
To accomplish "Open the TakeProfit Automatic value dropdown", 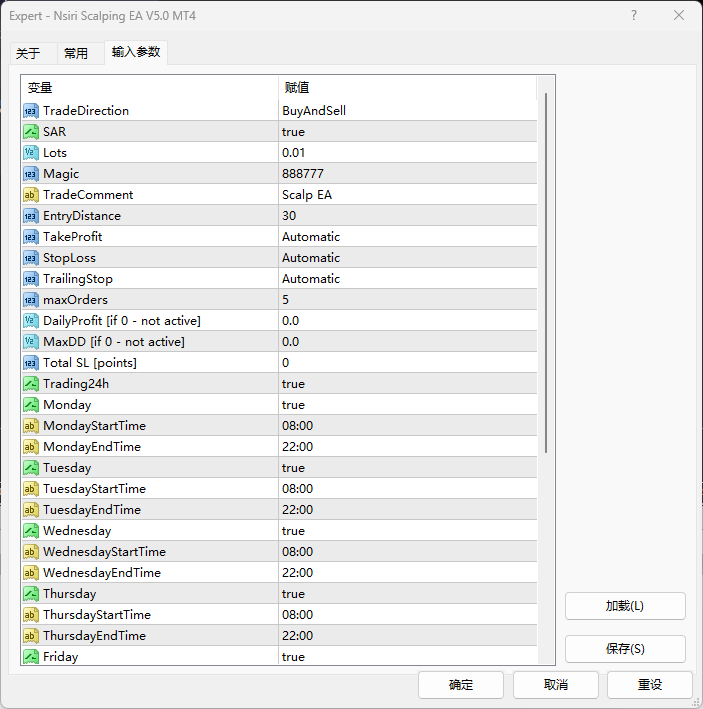I will coord(311,237).
